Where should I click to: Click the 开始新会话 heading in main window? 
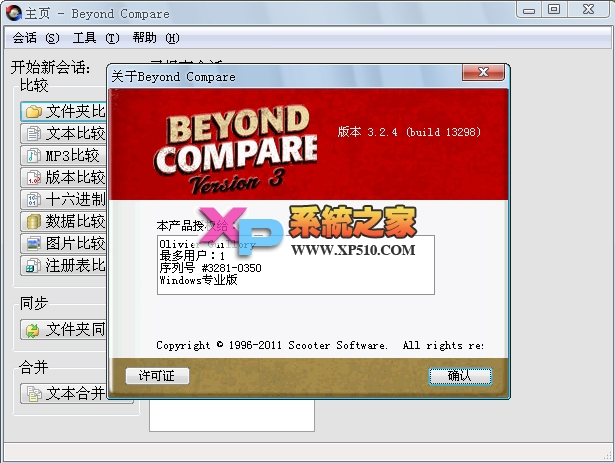[x=51, y=67]
